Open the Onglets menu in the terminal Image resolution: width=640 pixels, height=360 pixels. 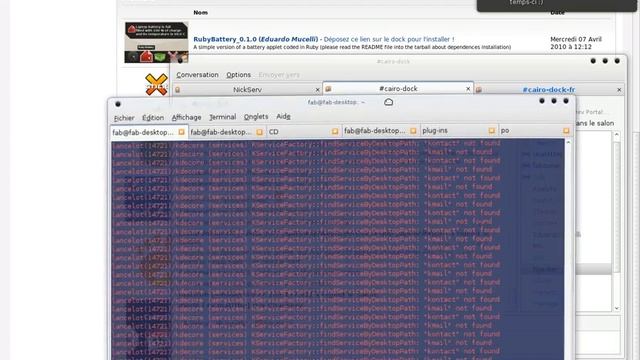pyautogui.click(x=256, y=117)
